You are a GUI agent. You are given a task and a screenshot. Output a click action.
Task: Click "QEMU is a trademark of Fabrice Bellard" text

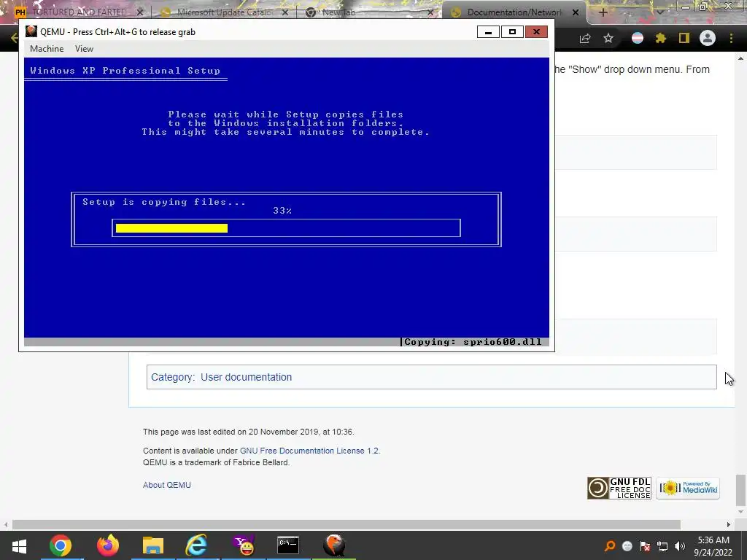coord(216,462)
